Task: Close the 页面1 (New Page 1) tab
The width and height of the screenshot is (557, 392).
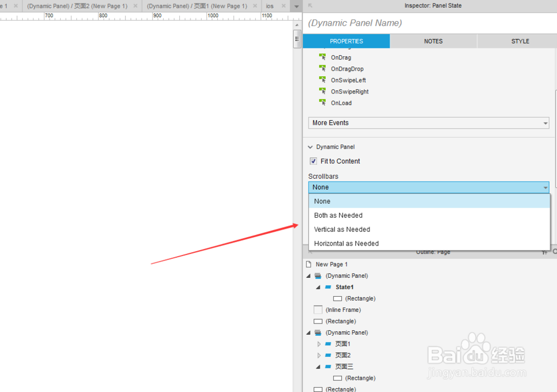Action: click(255, 6)
